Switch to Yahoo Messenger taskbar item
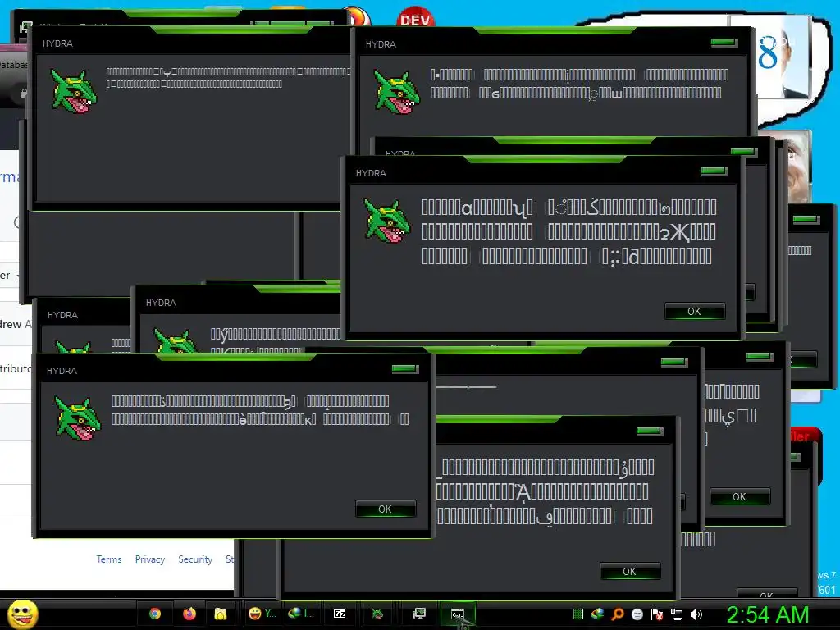840x630 pixels. tap(262, 614)
